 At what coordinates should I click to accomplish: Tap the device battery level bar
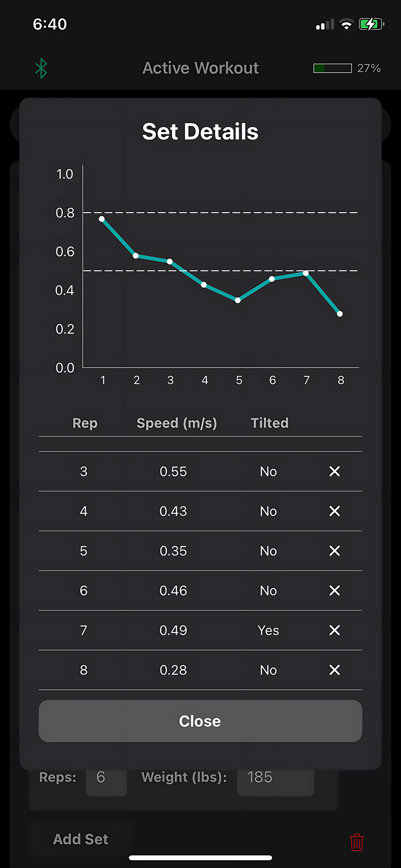(x=332, y=68)
